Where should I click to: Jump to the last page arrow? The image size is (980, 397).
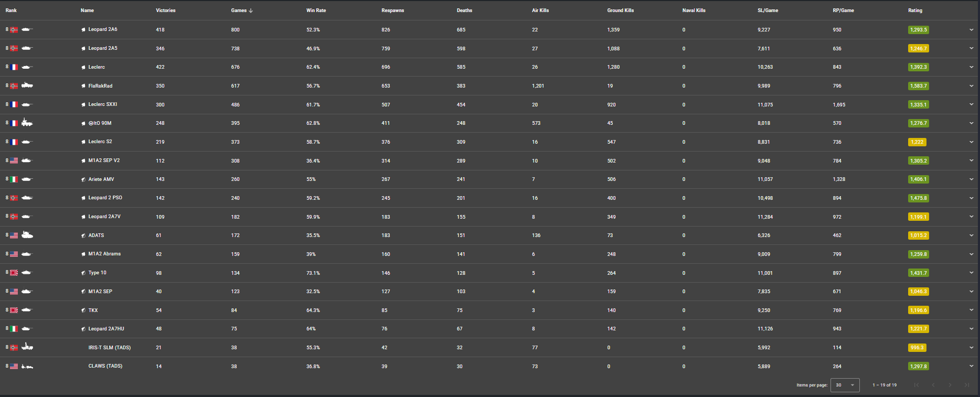click(x=967, y=385)
